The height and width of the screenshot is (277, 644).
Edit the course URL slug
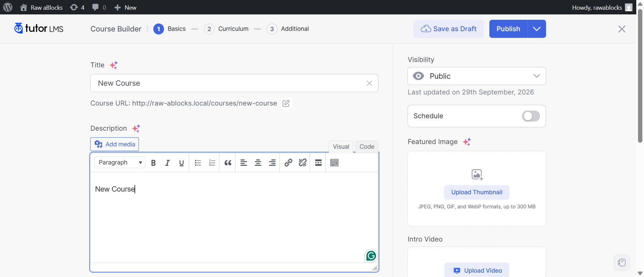point(286,103)
